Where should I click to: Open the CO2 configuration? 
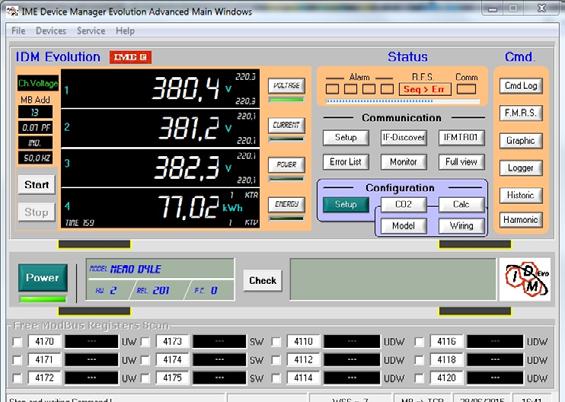[404, 205]
